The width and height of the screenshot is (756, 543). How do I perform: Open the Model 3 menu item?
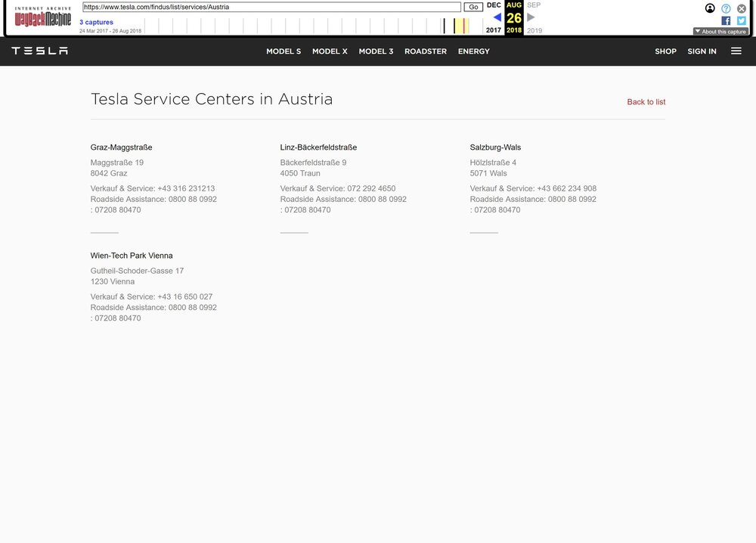tap(376, 51)
